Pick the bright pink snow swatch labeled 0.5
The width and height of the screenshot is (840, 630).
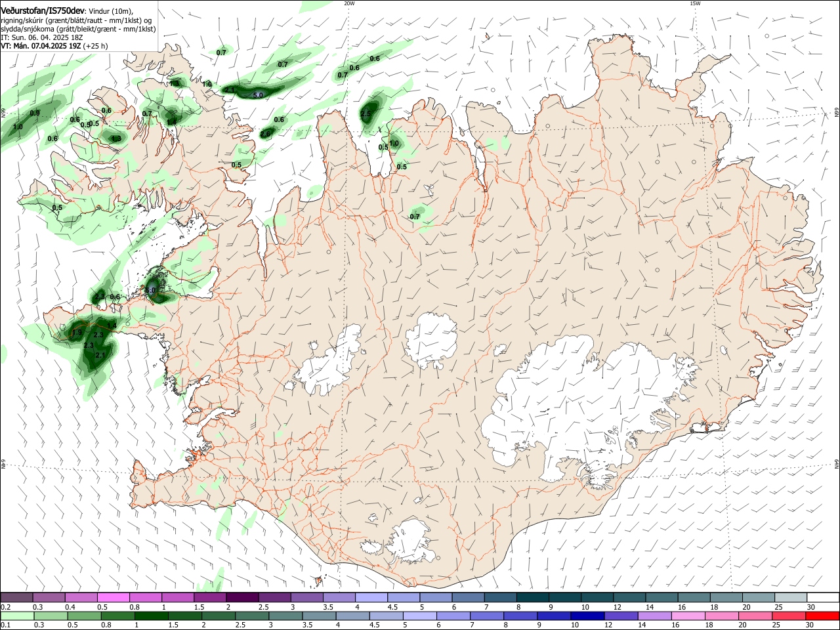(x=114, y=597)
